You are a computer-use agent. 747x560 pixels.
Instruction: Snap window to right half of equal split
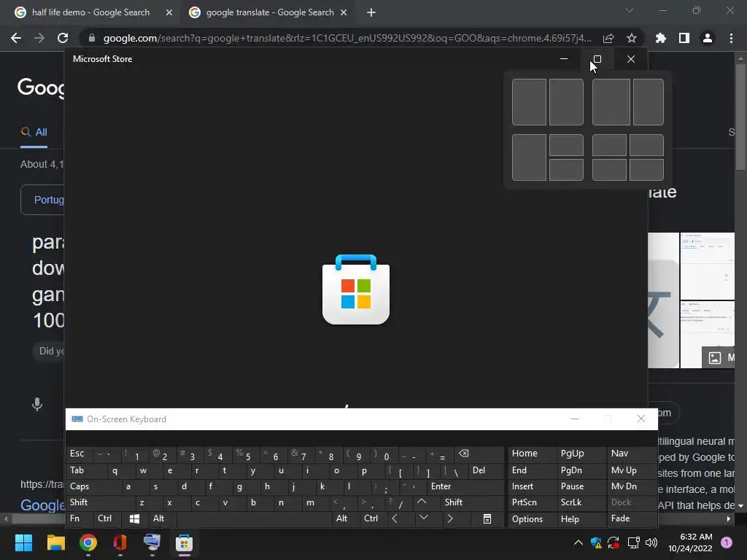[x=566, y=102]
